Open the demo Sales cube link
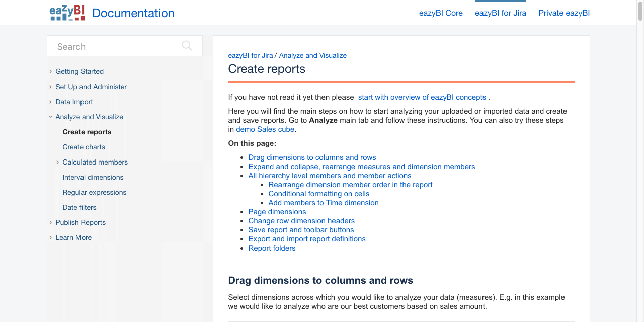 tap(265, 129)
